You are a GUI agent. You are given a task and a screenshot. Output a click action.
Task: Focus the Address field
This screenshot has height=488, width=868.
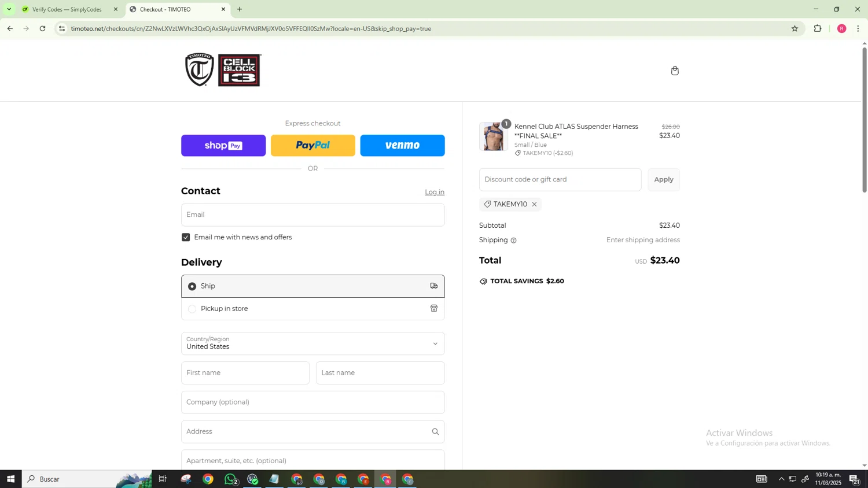[312, 432]
